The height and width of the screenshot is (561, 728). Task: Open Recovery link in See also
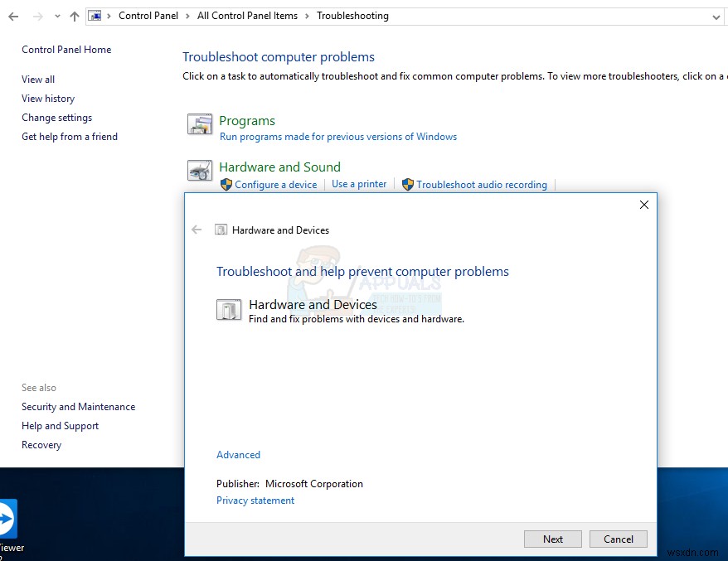[x=41, y=445]
